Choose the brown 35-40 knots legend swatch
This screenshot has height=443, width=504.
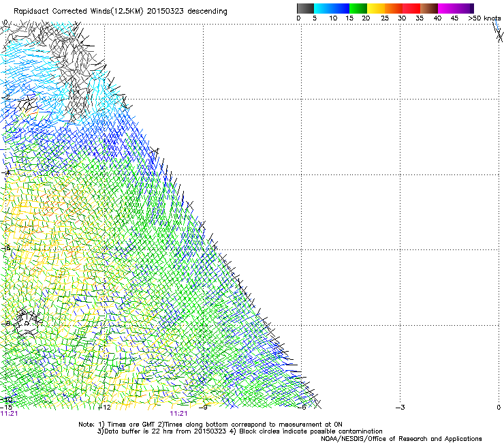(x=429, y=8)
